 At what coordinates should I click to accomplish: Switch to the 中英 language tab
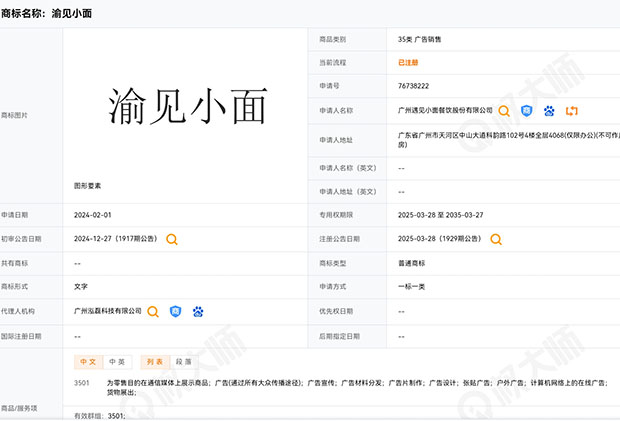[x=117, y=362]
